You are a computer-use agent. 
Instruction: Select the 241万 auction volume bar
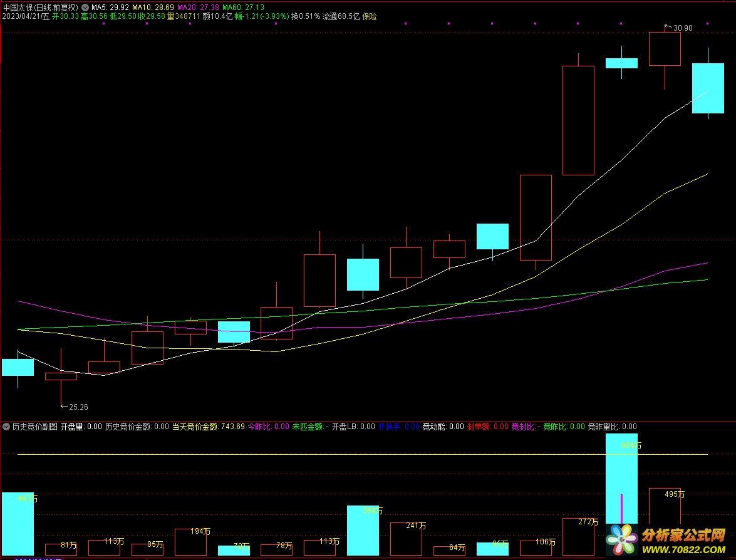[x=406, y=539]
